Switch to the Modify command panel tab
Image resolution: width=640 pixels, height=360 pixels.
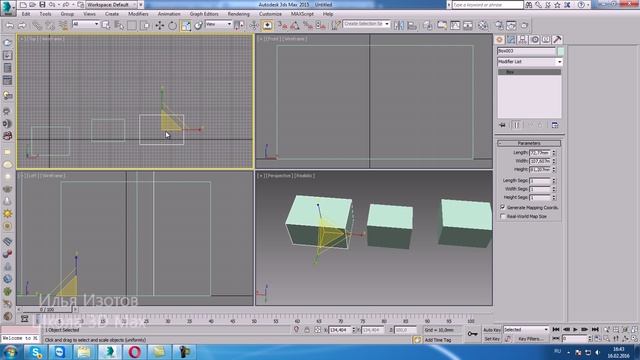click(x=511, y=40)
